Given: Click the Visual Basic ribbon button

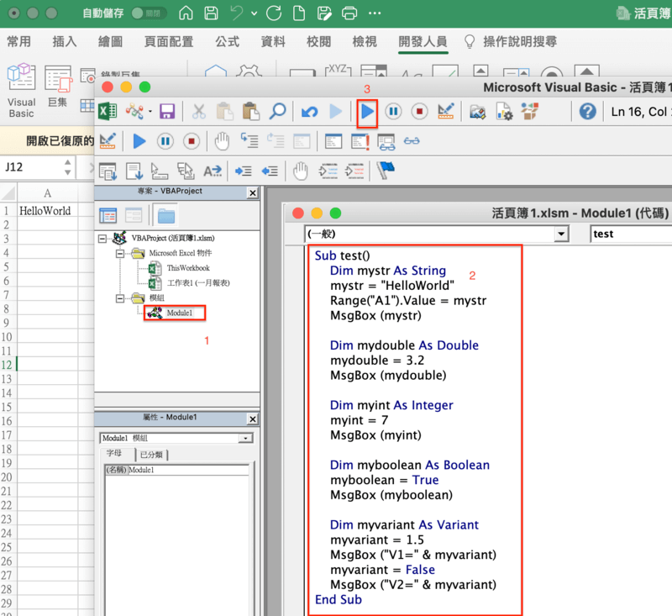Looking at the screenshot, I should [x=21, y=84].
